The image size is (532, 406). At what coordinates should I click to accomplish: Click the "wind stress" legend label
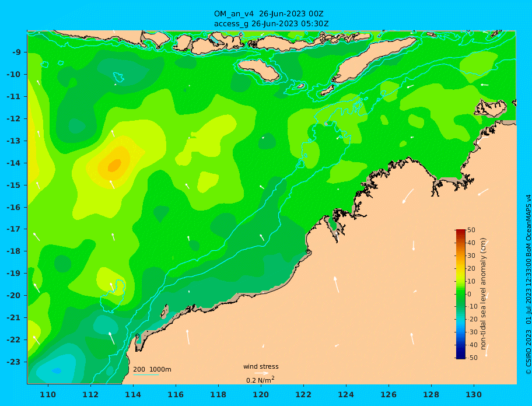point(261,366)
